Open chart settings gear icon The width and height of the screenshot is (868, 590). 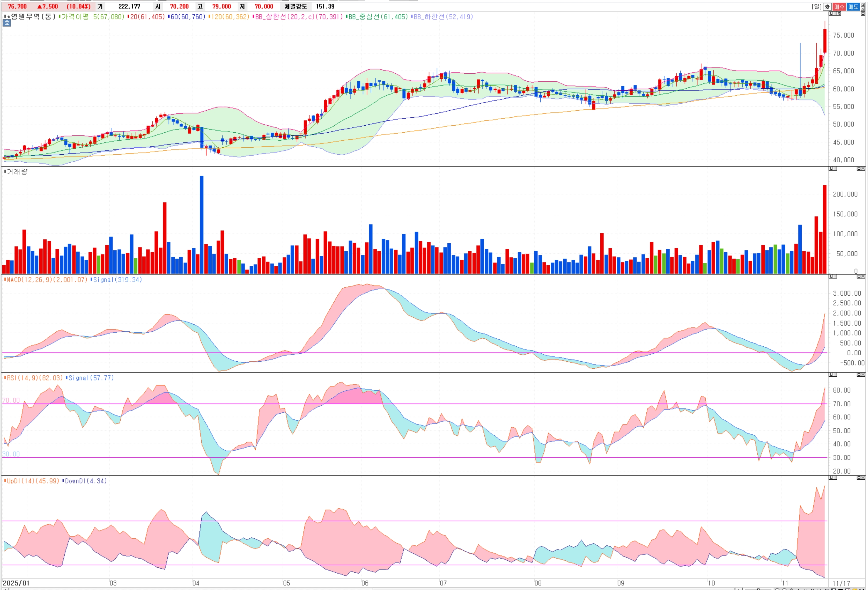827,7
